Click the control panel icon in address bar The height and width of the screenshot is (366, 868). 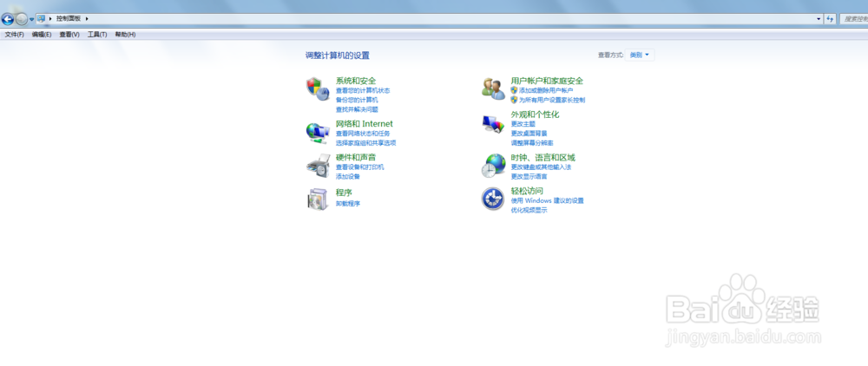[41, 19]
